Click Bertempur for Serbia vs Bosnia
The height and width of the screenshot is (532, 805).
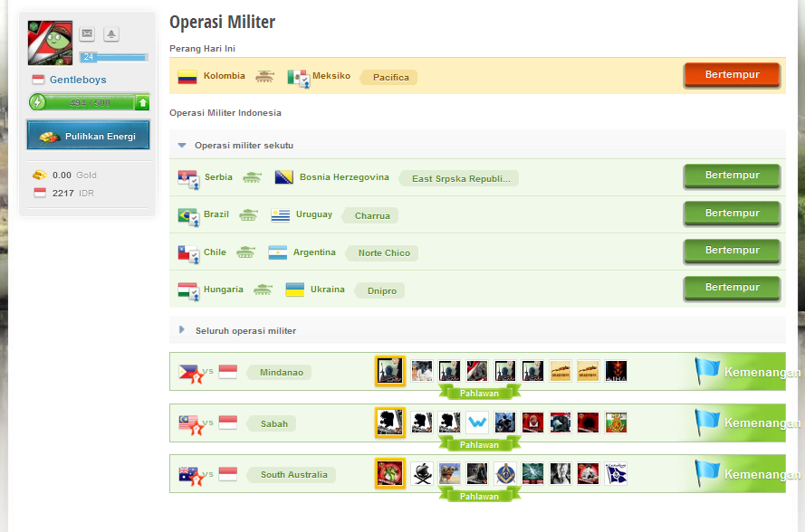pyautogui.click(x=732, y=176)
